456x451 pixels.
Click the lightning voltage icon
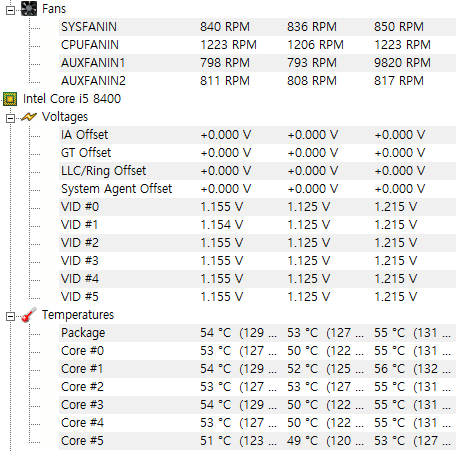pos(29,117)
